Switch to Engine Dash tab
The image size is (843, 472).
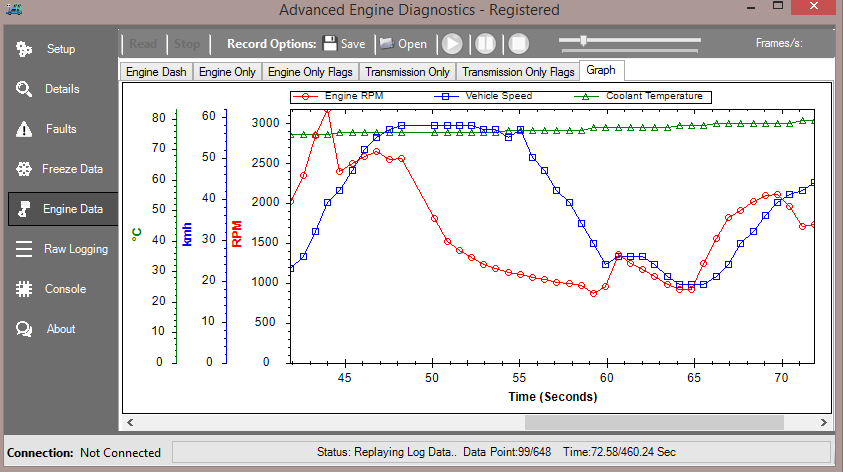tap(156, 71)
